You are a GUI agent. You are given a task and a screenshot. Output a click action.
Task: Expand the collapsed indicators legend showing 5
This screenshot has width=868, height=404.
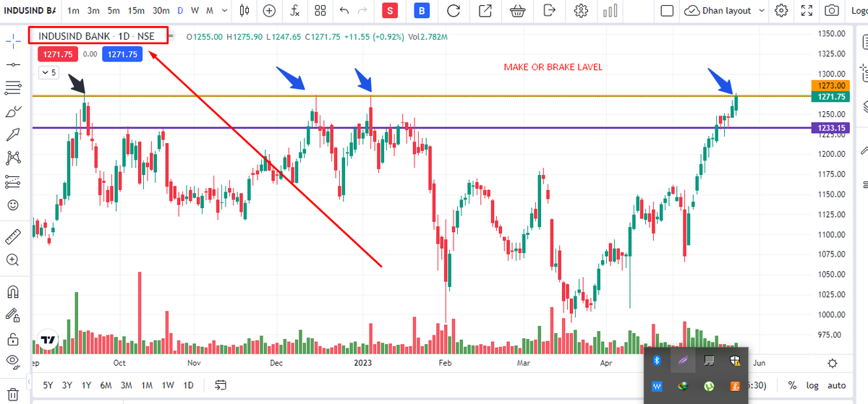49,72
